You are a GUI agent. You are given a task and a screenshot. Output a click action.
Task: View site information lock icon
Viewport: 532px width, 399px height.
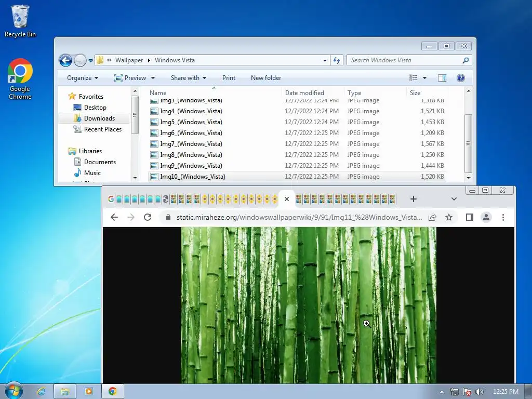coord(168,217)
